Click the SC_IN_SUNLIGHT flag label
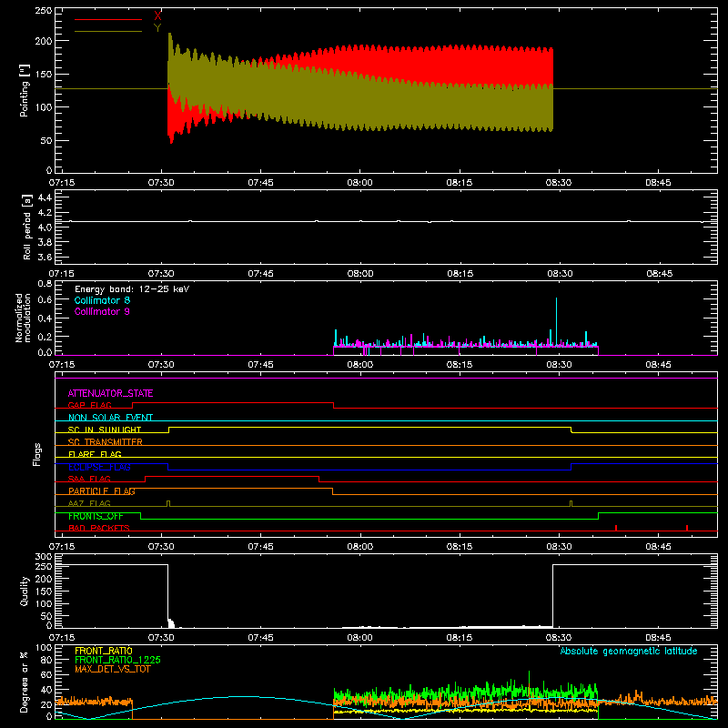 105,430
